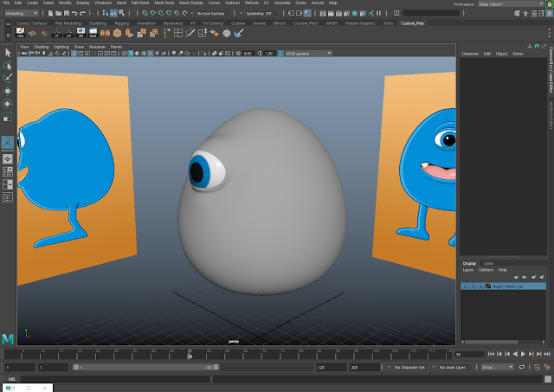
Task: Toggle the R display type box on layer
Action: (480, 286)
